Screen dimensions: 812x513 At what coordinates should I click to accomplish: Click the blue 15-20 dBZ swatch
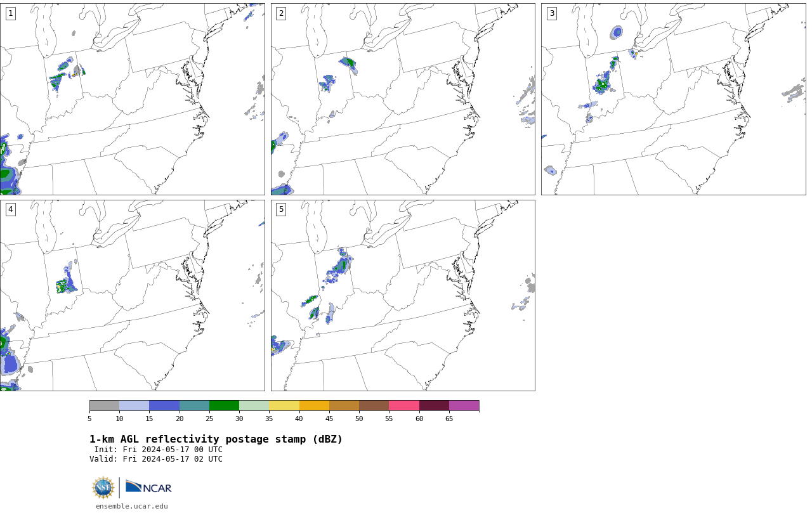click(x=164, y=406)
